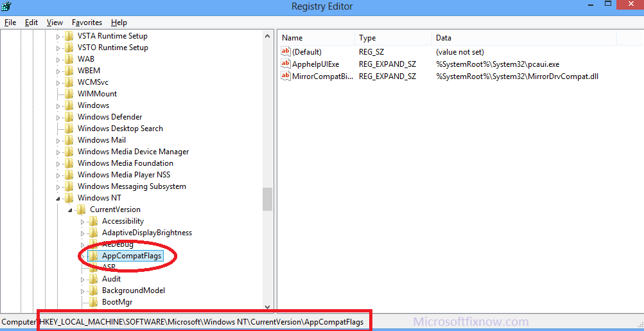644x331 pixels.
Task: Click the tree vertical scrollbar thumb
Action: pos(267,199)
